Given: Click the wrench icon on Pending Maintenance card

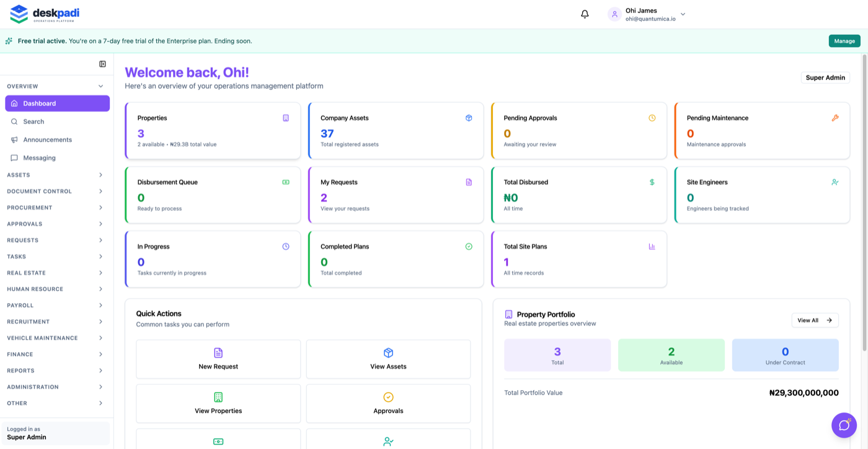Looking at the screenshot, I should click(835, 117).
